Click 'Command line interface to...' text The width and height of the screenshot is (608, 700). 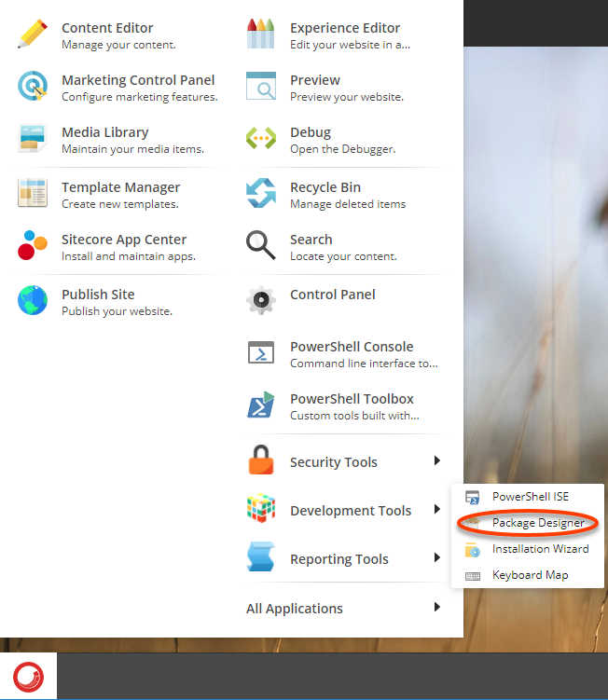pos(364,364)
